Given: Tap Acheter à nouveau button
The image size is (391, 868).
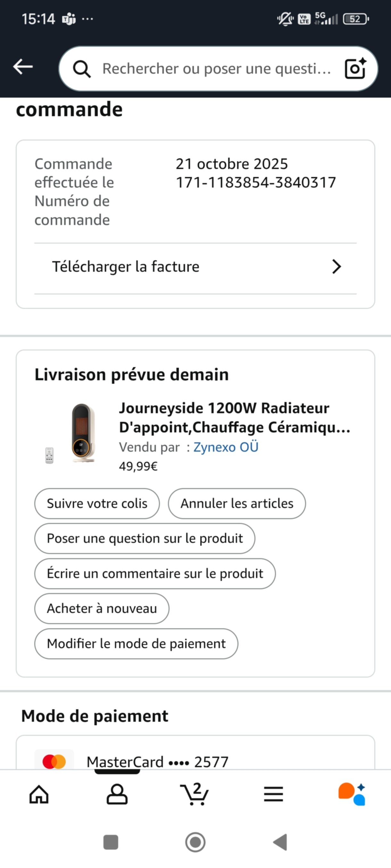Looking at the screenshot, I should [x=102, y=608].
